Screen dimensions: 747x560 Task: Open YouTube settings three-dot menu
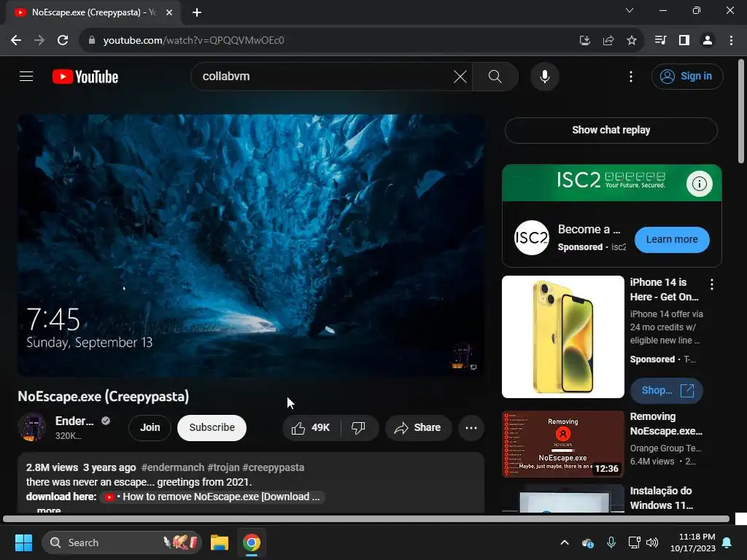coord(631,76)
